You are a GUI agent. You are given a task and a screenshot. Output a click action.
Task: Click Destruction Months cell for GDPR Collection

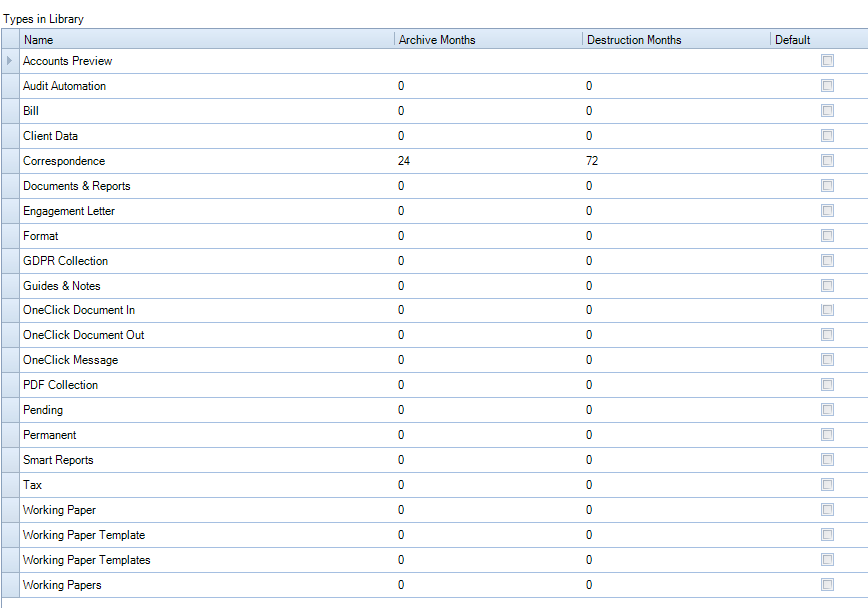point(675,260)
